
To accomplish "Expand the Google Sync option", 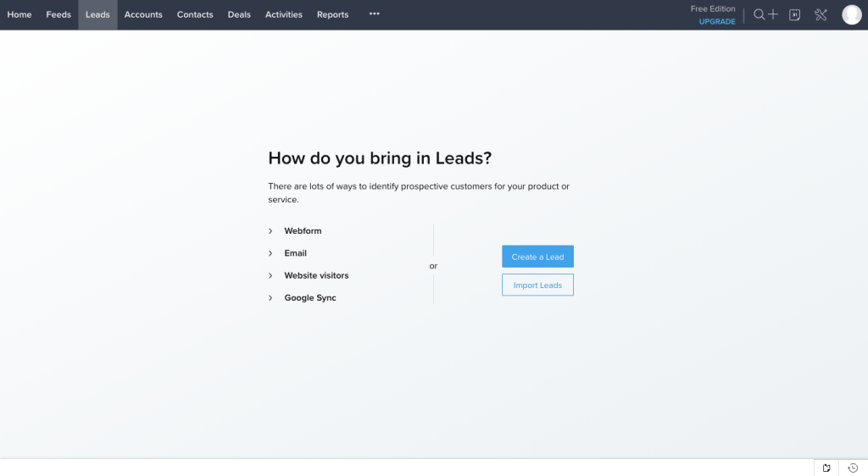I will pos(309,298).
